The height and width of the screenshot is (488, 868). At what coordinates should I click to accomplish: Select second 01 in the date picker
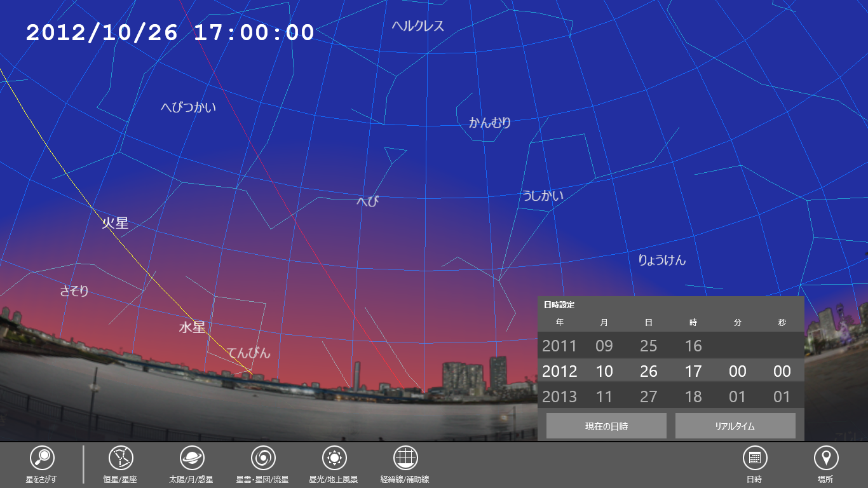coord(782,397)
